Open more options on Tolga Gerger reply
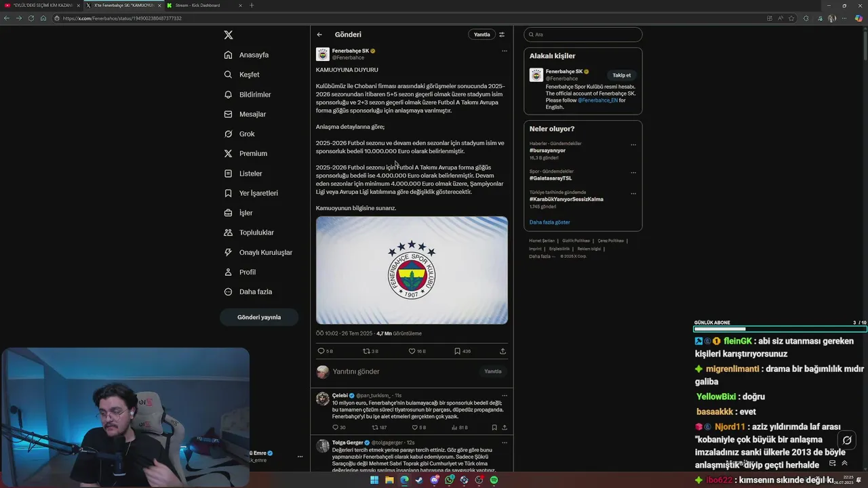 (x=504, y=443)
